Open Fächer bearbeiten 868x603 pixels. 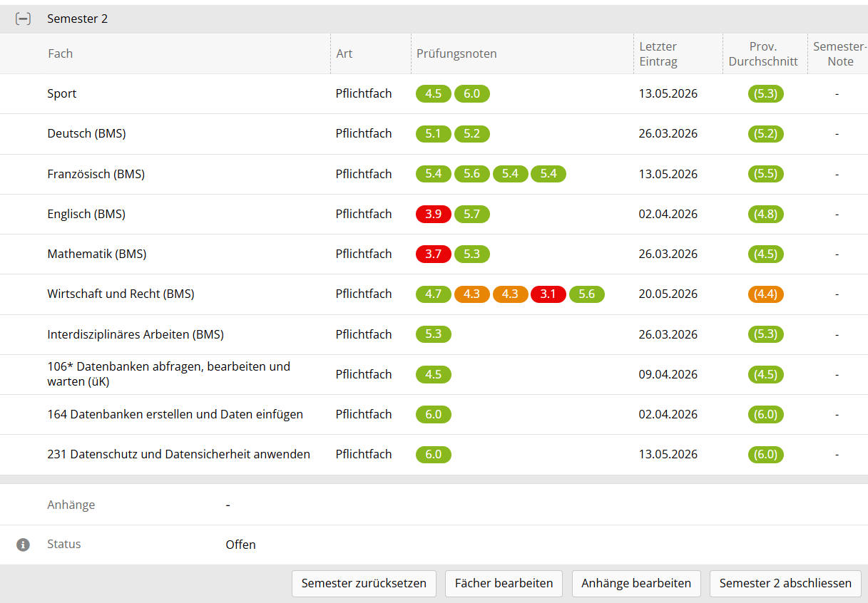click(504, 583)
